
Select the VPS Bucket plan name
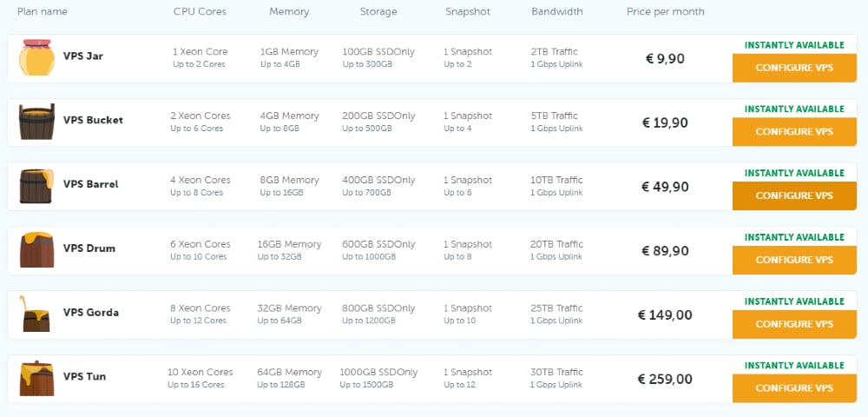[93, 120]
